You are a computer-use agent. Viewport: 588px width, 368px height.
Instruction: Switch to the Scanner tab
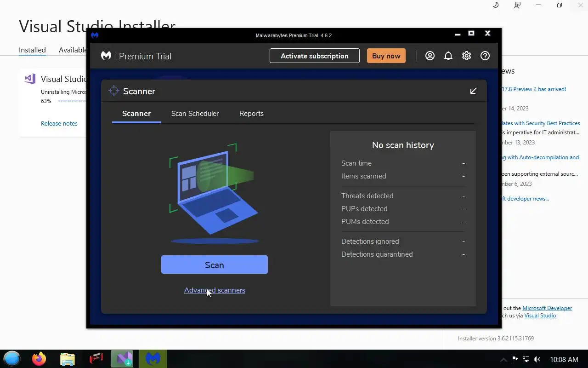point(136,113)
